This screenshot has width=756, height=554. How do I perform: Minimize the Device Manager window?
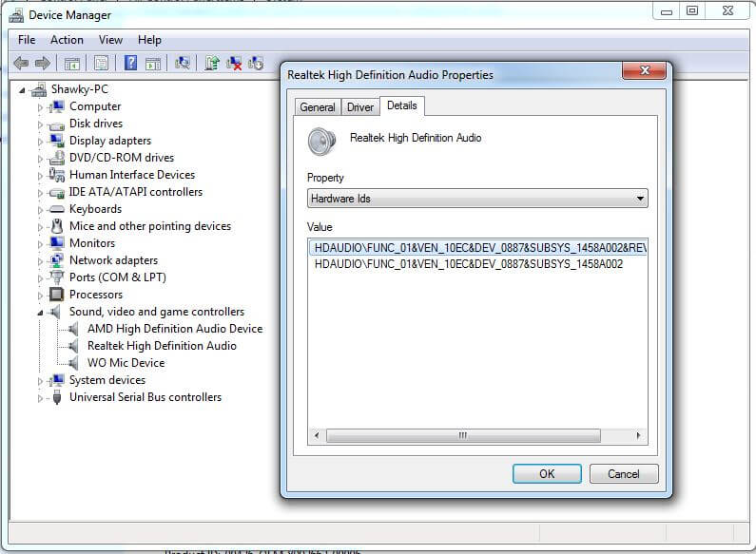[667, 11]
